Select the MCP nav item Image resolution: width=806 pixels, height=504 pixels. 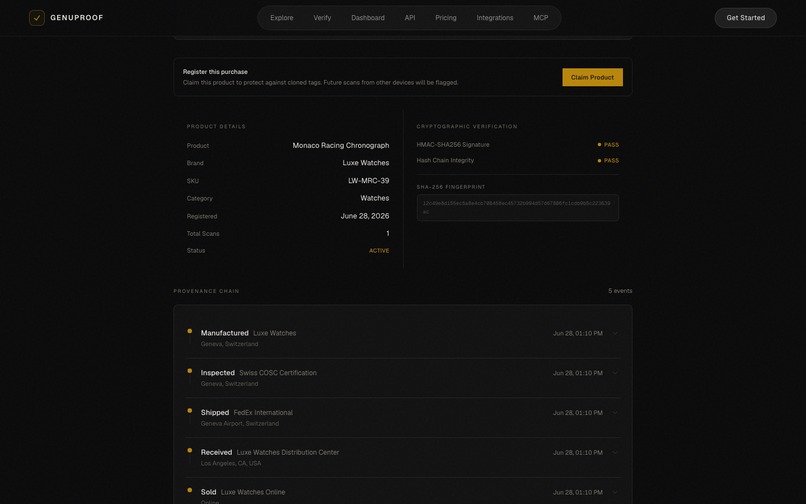pyautogui.click(x=541, y=18)
